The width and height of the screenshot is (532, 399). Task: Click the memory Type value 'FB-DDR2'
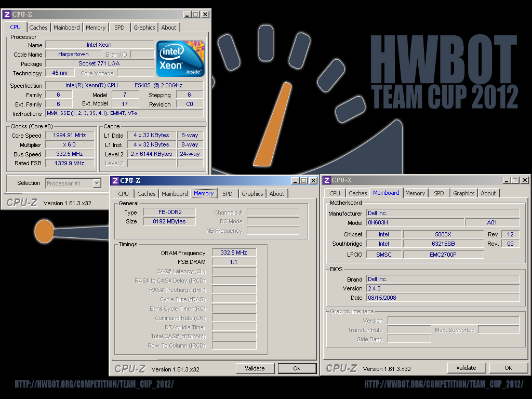[x=170, y=212]
